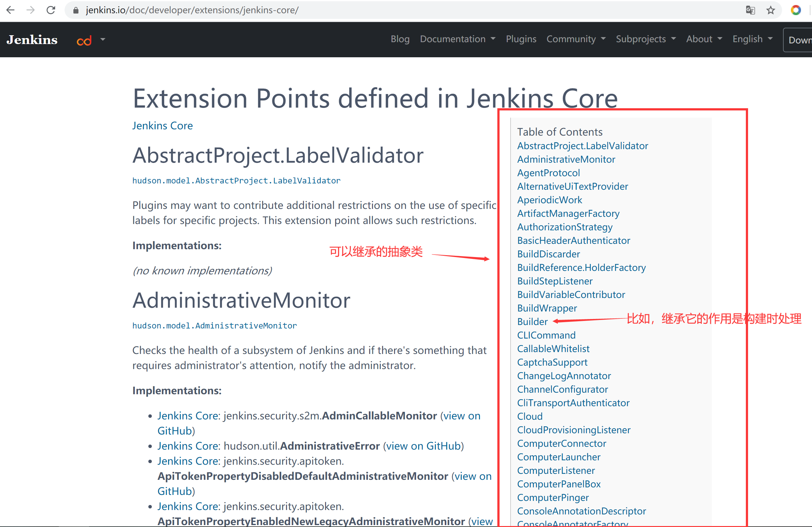Open the Google Translate page icon

tap(750, 10)
